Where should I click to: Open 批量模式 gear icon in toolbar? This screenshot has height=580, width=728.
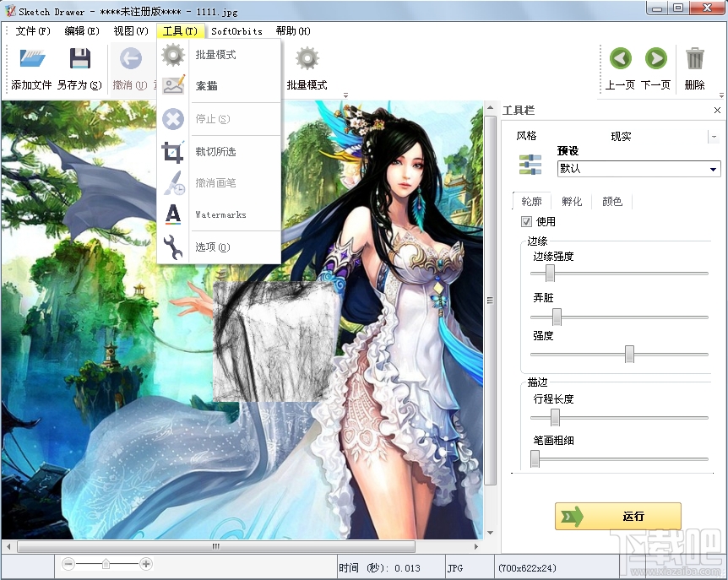coord(307,59)
